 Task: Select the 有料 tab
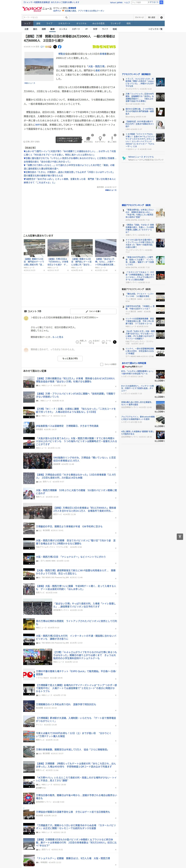click(128, 24)
